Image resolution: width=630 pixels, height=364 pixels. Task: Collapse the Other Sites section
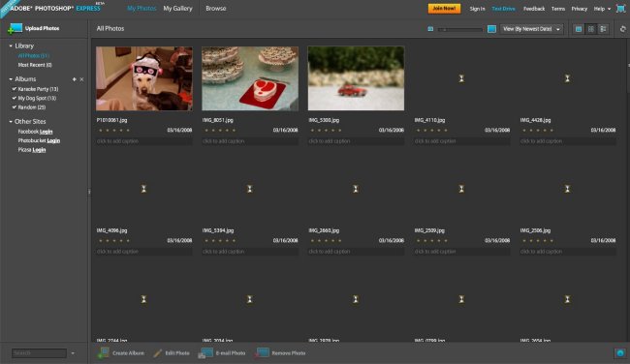pos(11,122)
